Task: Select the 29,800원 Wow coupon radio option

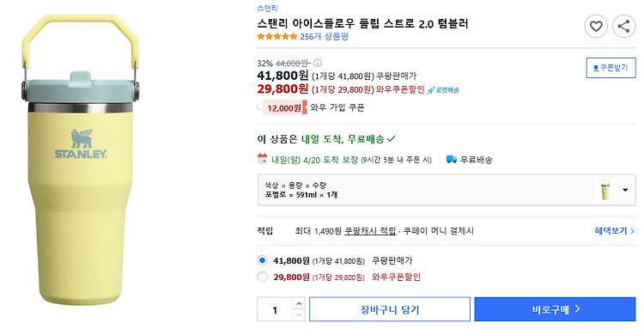Action: point(262,277)
